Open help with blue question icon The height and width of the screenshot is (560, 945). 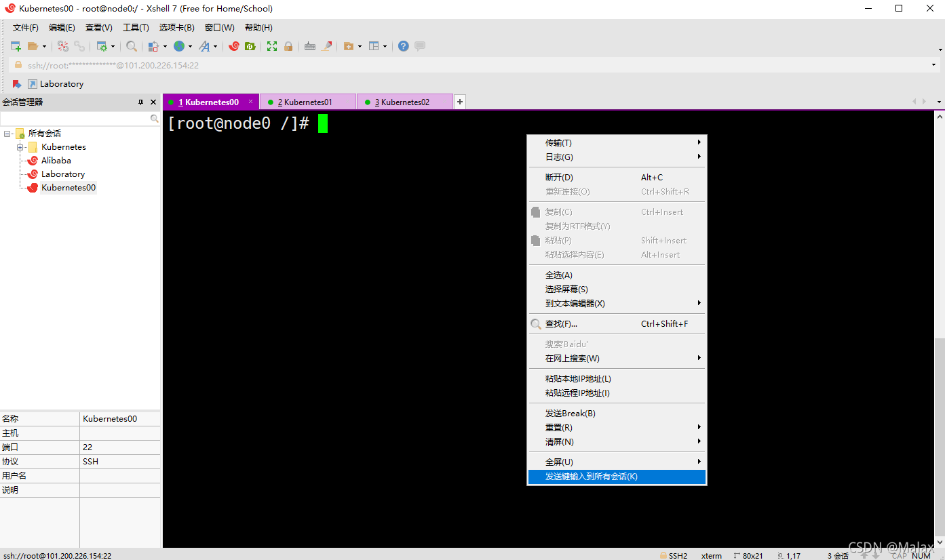(x=404, y=46)
